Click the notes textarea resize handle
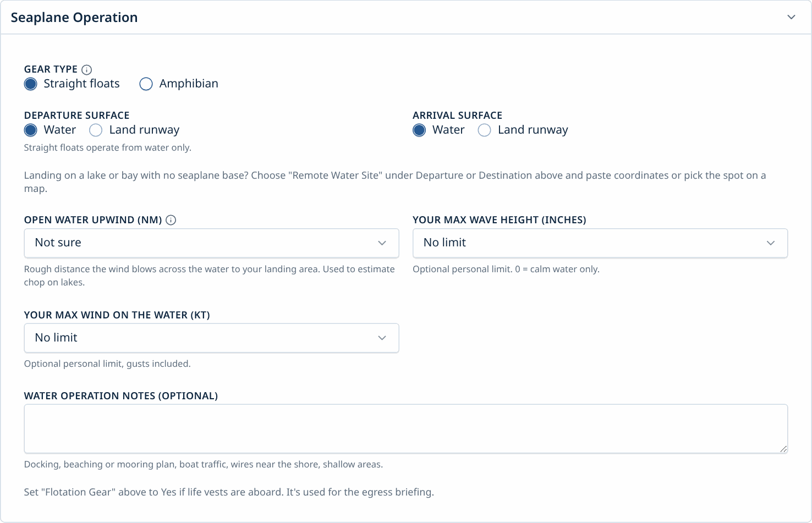Screen dimensions: 812x523 click(x=783, y=449)
